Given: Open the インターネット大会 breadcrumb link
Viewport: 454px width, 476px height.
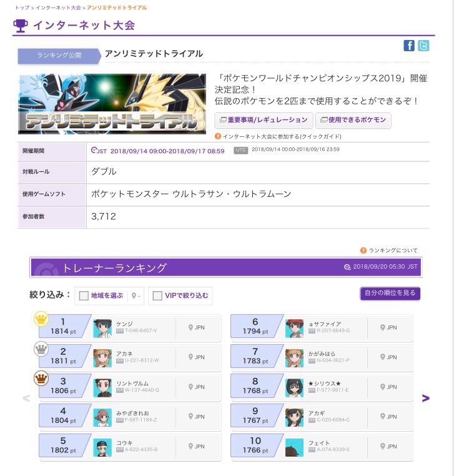Looking at the screenshot, I should coord(58,7).
